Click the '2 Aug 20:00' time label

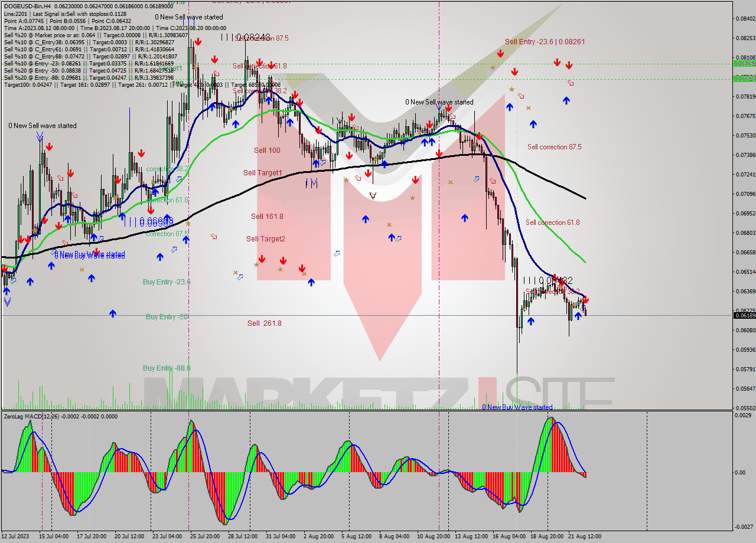(318, 537)
